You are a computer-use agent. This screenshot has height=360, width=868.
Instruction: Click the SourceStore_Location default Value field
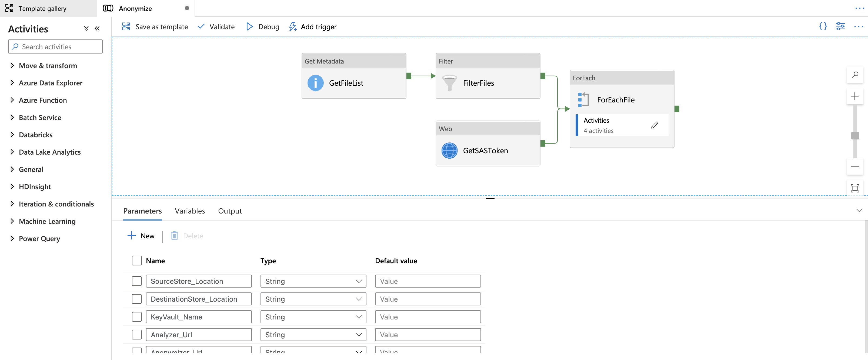click(428, 281)
